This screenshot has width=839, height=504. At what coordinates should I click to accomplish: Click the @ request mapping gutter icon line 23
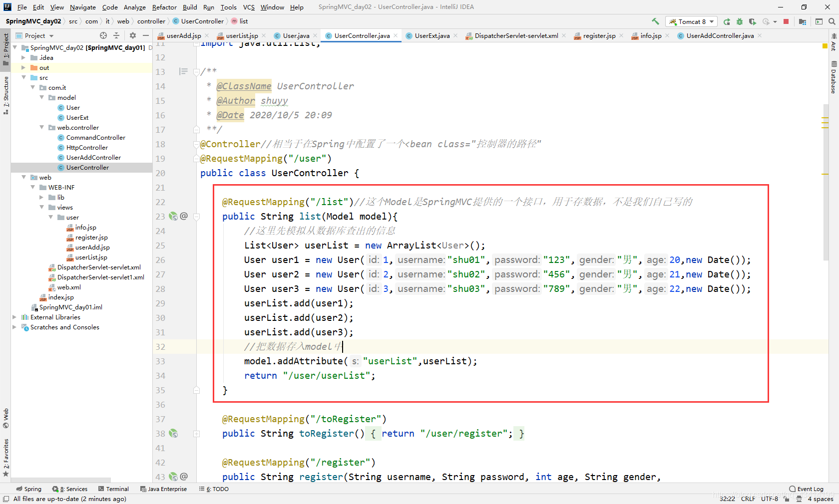tap(184, 216)
